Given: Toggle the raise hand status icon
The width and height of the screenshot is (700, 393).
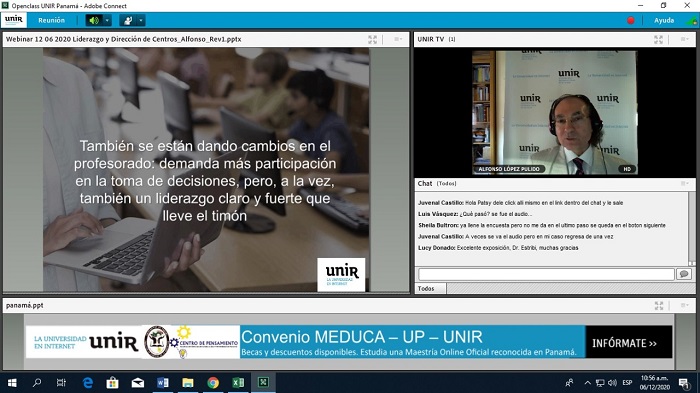Looking at the screenshot, I should 128,21.
